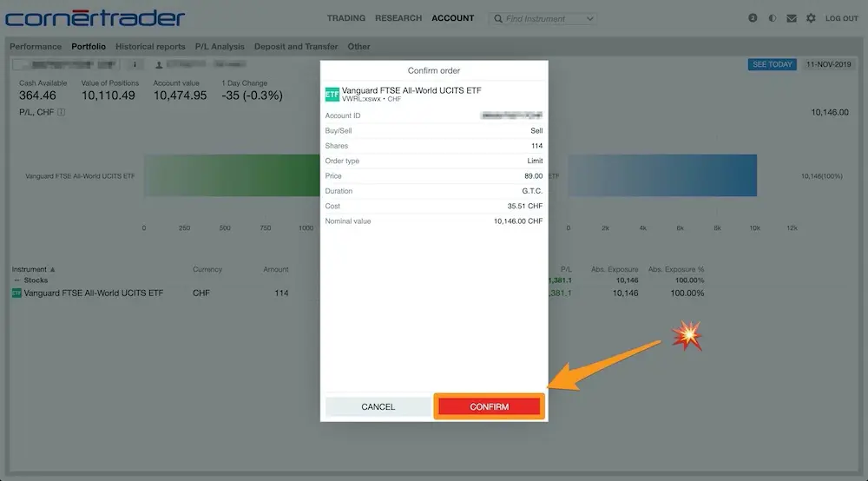Open P/L Analysis tab
This screenshot has width=868, height=481.
pyautogui.click(x=220, y=47)
